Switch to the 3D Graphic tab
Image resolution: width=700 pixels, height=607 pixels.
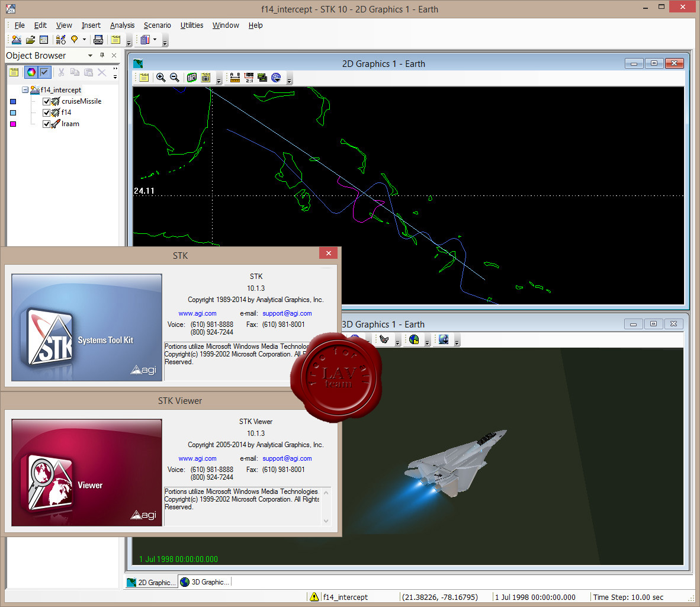204,582
